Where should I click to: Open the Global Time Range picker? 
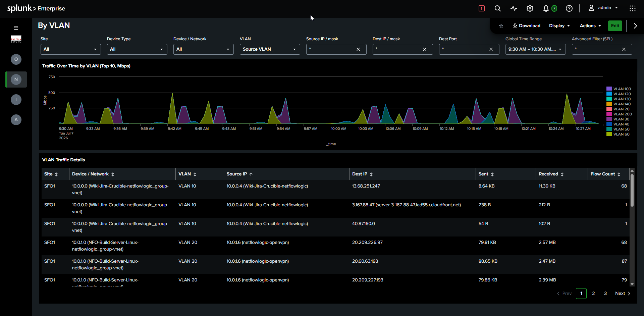[535, 49]
